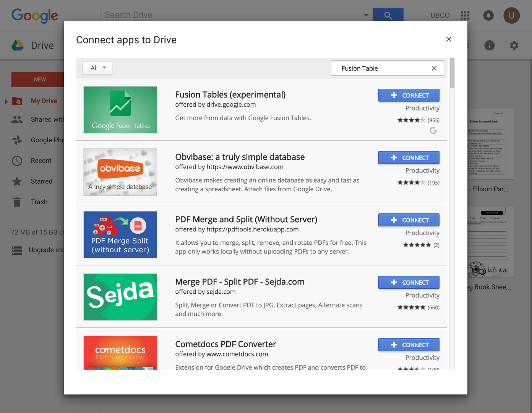This screenshot has height=413, width=532.
Task: View Starred files in the sidebar
Action: pyautogui.click(x=42, y=181)
